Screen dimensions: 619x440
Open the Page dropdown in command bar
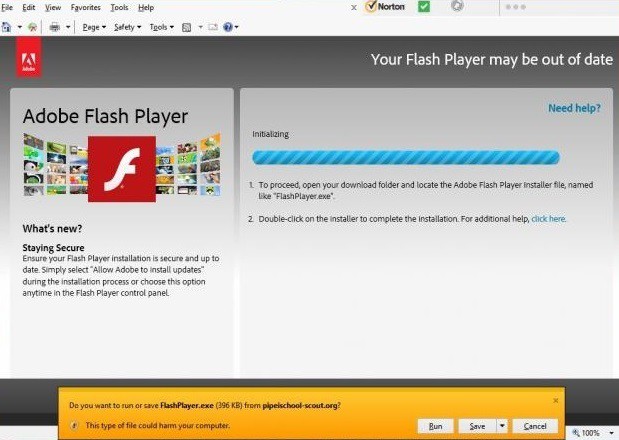(x=94, y=27)
